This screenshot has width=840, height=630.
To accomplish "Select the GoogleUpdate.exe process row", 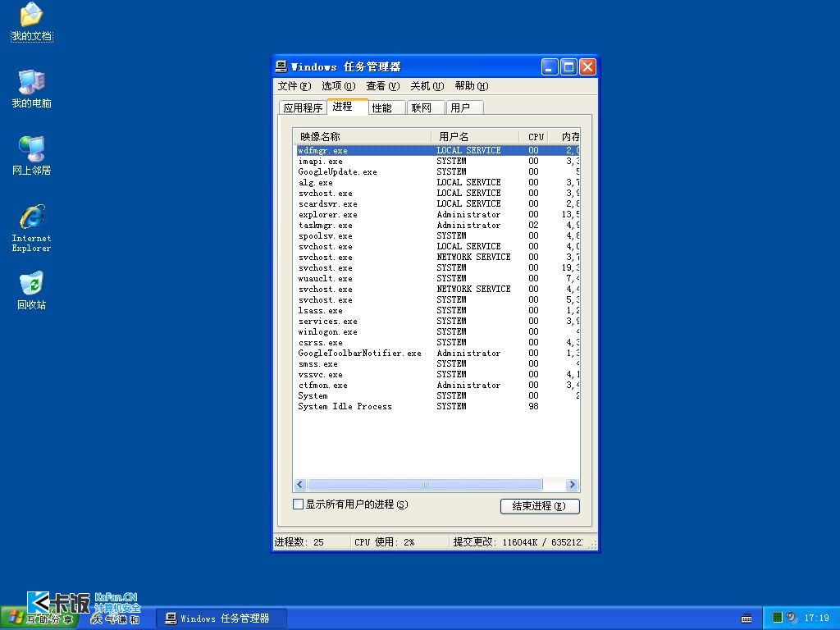I will click(x=437, y=172).
